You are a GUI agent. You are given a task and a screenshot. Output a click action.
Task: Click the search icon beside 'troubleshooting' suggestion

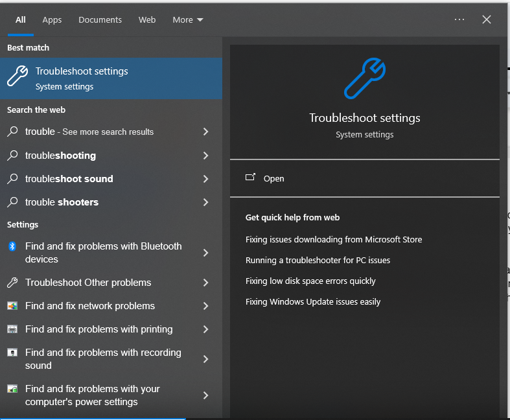tap(12, 155)
